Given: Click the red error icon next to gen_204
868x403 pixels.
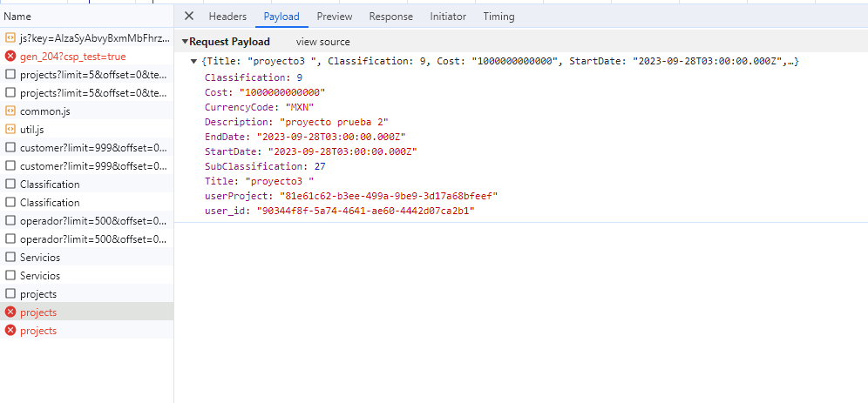Looking at the screenshot, I should coord(10,57).
